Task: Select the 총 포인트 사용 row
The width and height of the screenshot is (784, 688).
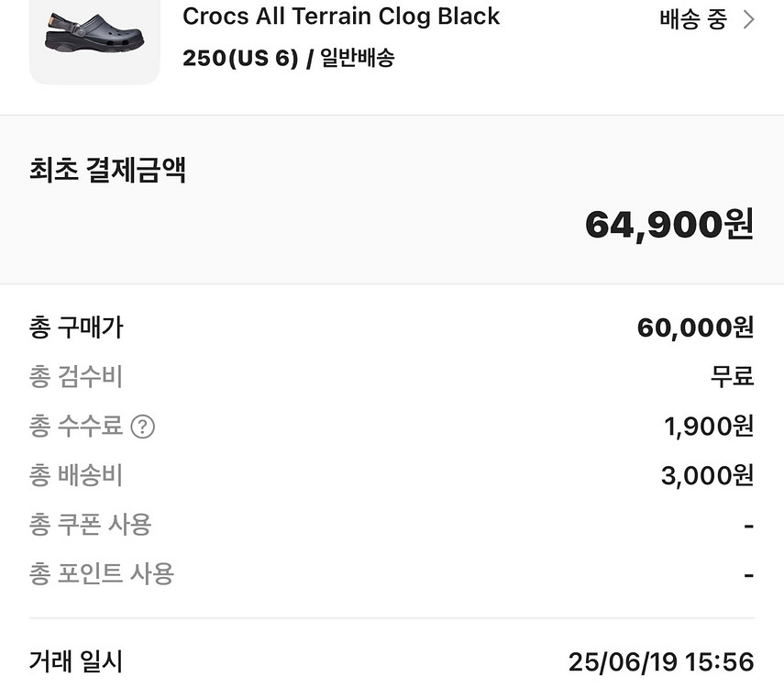Action: [x=392, y=573]
